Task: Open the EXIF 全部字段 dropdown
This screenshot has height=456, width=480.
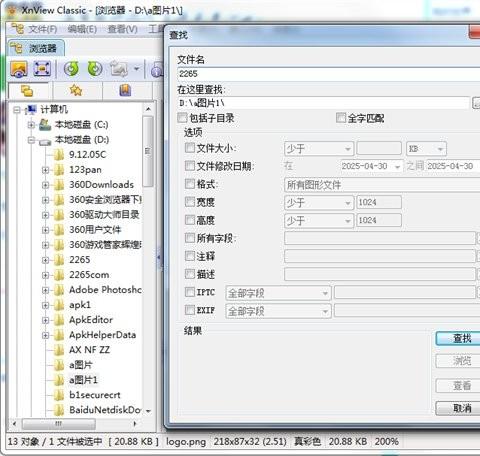Action: [278, 311]
